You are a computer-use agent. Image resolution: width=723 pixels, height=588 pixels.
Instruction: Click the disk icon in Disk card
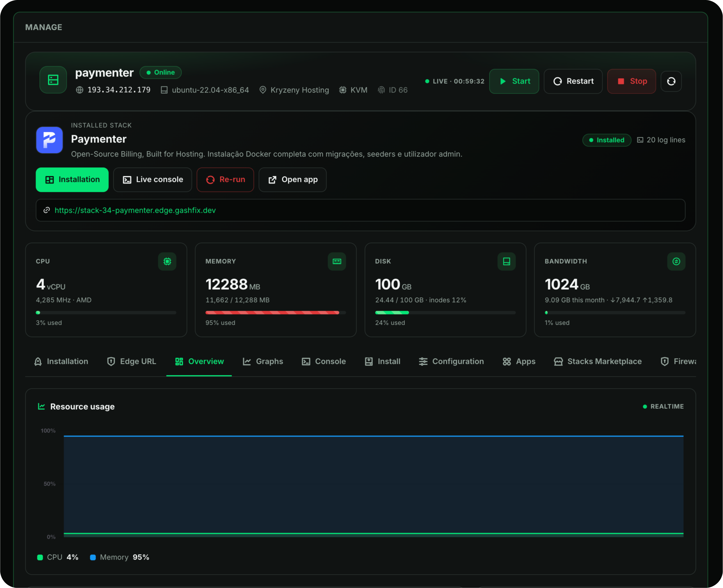(506, 261)
